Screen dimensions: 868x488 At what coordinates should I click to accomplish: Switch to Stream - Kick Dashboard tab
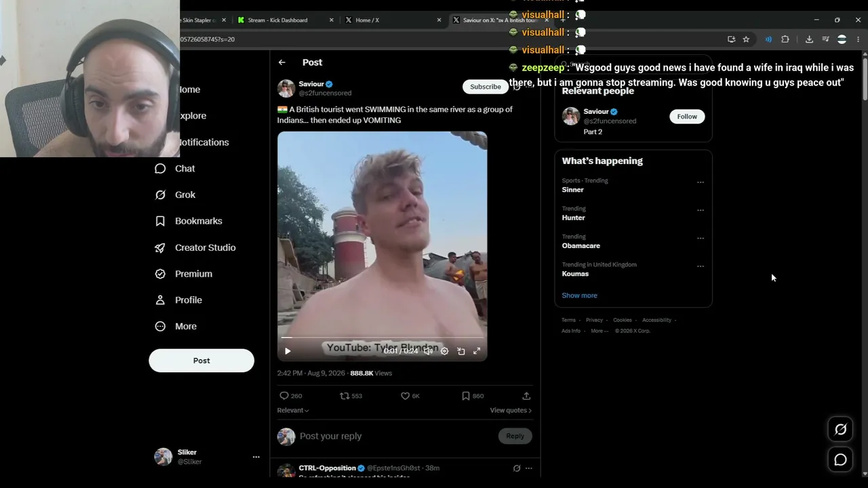click(285, 20)
